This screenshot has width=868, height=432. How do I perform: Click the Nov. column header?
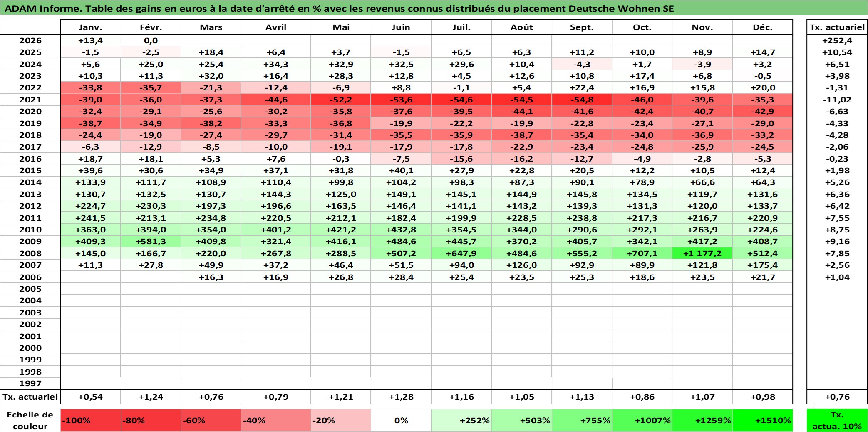[x=702, y=27]
